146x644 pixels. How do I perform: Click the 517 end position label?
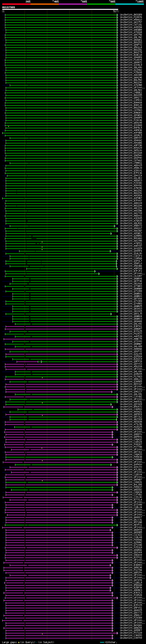pos(115,11)
